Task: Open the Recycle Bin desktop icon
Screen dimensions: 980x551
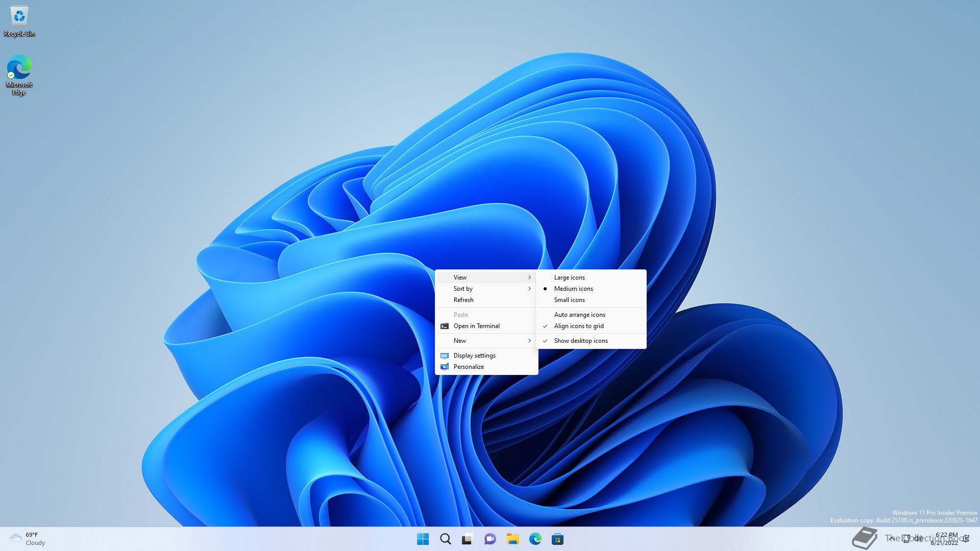Action: (19, 21)
